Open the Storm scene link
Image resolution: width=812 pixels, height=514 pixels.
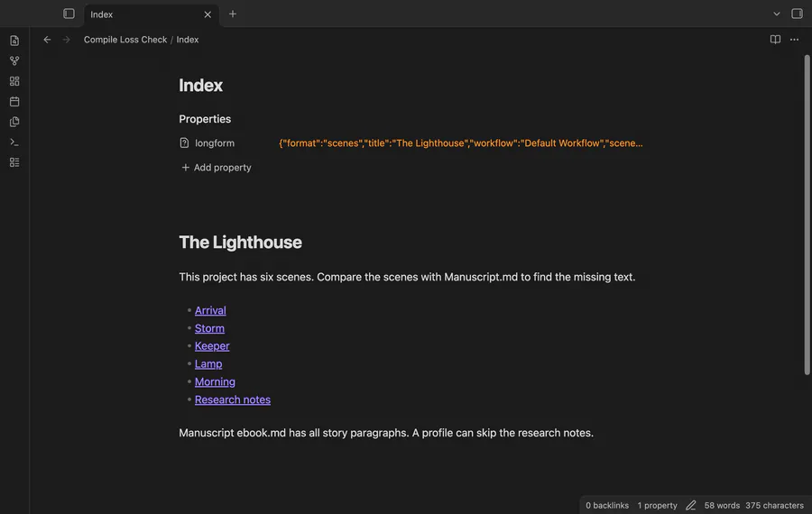(209, 328)
